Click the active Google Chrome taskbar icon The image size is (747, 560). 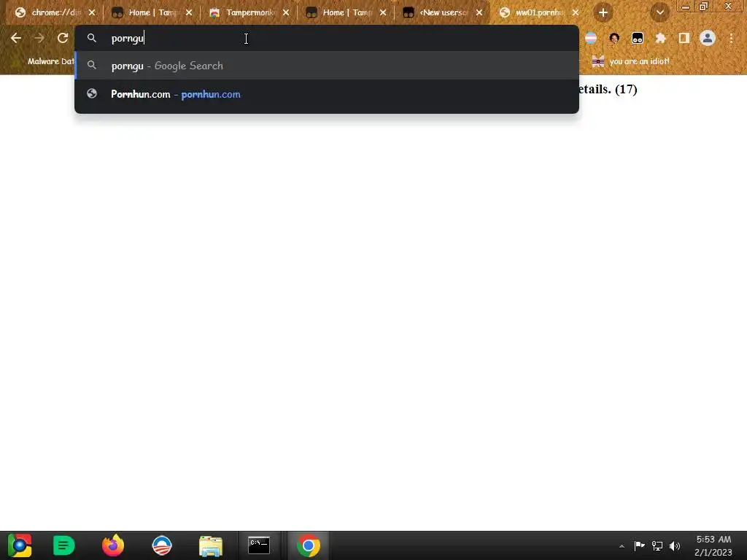tap(309, 545)
